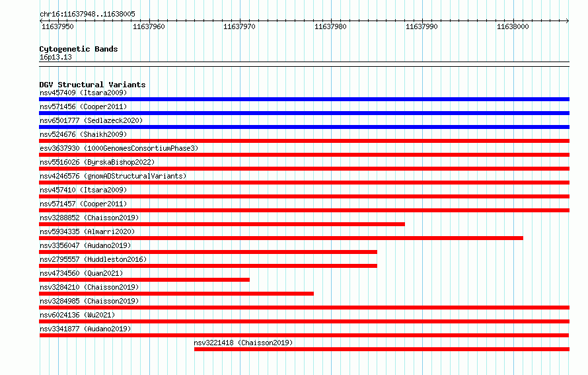The height and width of the screenshot is (375, 588).
Task: Select the red bar under nsv3341877
Action: coord(304,335)
